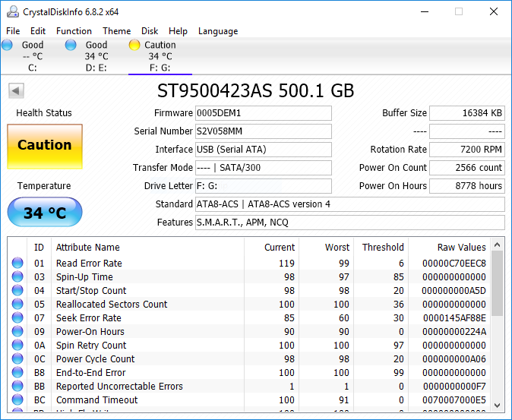
Task: Select the C: drive Good status tab
Action: pyautogui.click(x=32, y=55)
